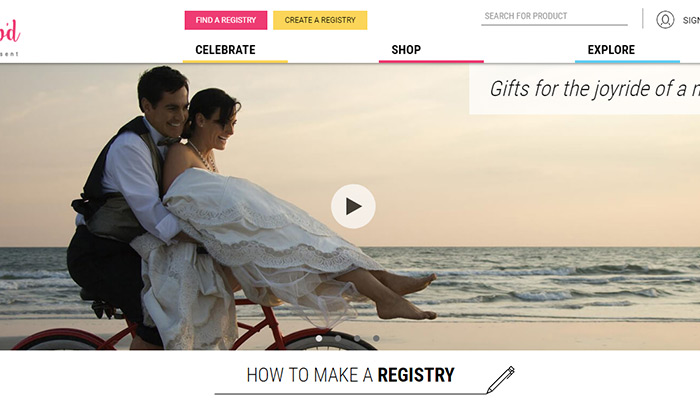The width and height of the screenshot is (700, 400).
Task: Select the second carousel slide dot
Action: click(x=338, y=338)
